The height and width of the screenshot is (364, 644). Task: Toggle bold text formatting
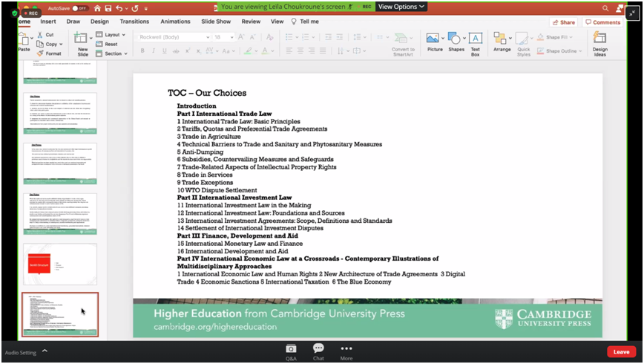pos(142,51)
